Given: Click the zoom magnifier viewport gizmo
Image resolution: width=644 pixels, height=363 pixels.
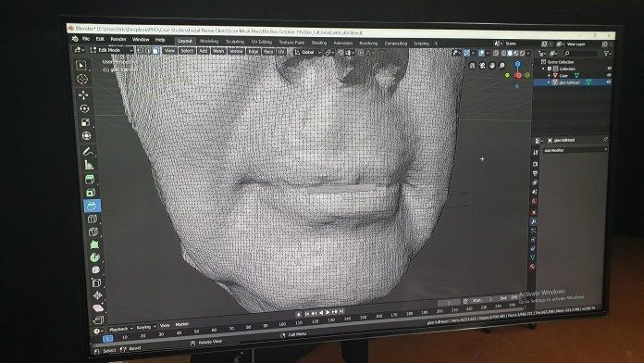Looking at the screenshot, I should click(502, 66).
